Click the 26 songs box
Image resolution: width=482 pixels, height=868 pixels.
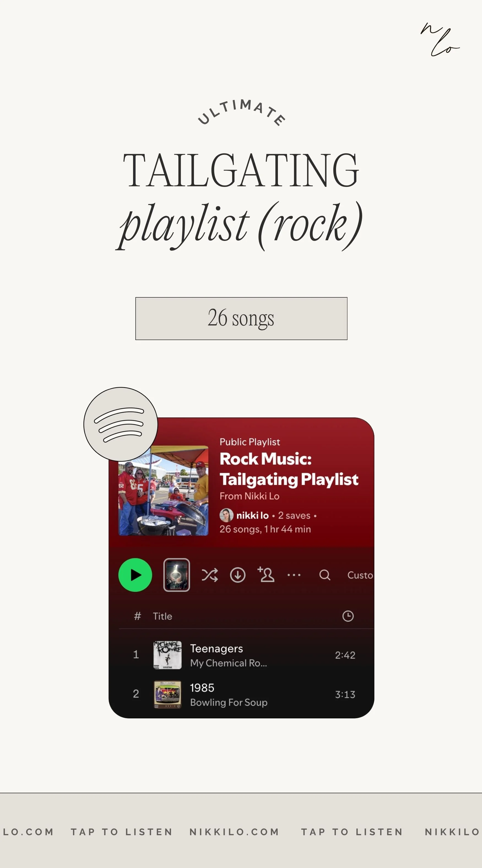click(241, 319)
